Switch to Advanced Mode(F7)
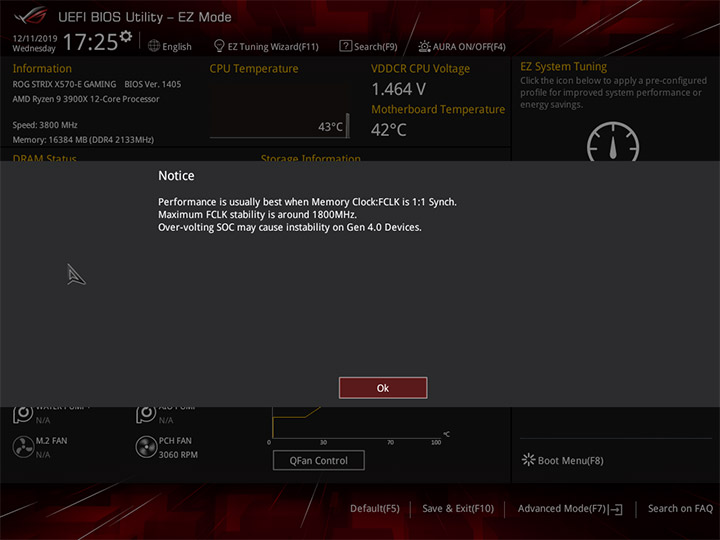This screenshot has width=720, height=540. (562, 508)
